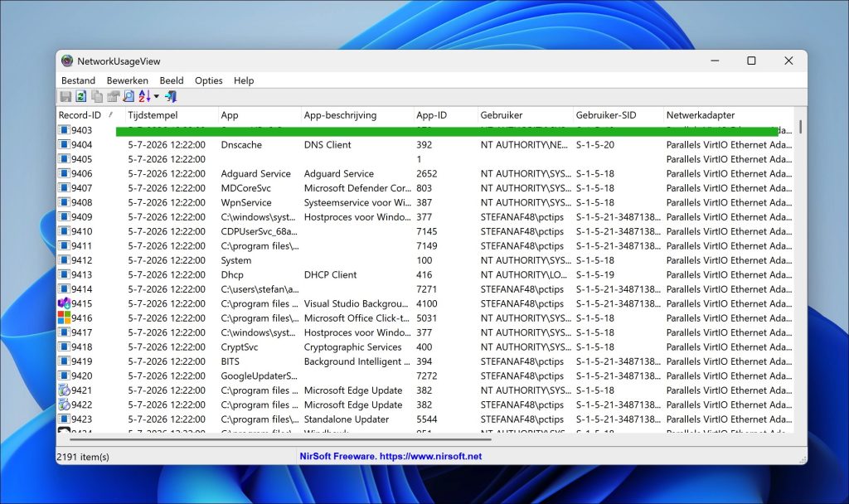Select the BITS app cell
The image size is (849, 504).
(230, 361)
